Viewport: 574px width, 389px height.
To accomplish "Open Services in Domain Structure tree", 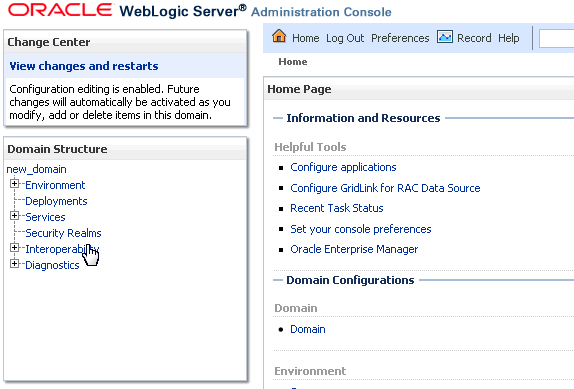I will tap(45, 217).
